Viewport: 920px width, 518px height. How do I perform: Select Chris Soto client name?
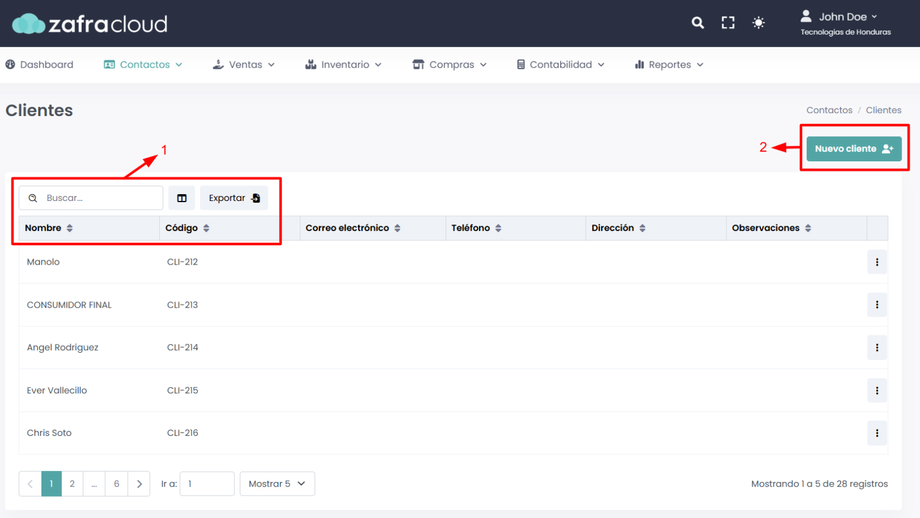tap(49, 432)
